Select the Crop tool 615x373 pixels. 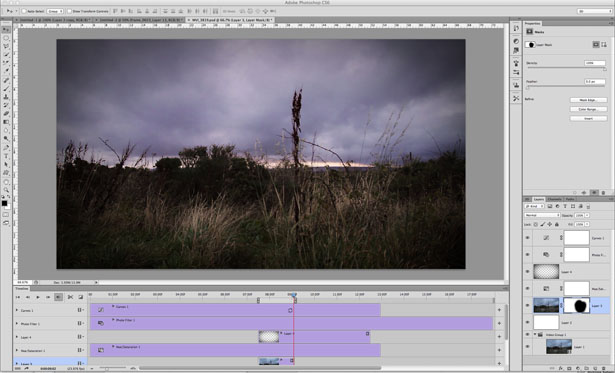(6, 63)
